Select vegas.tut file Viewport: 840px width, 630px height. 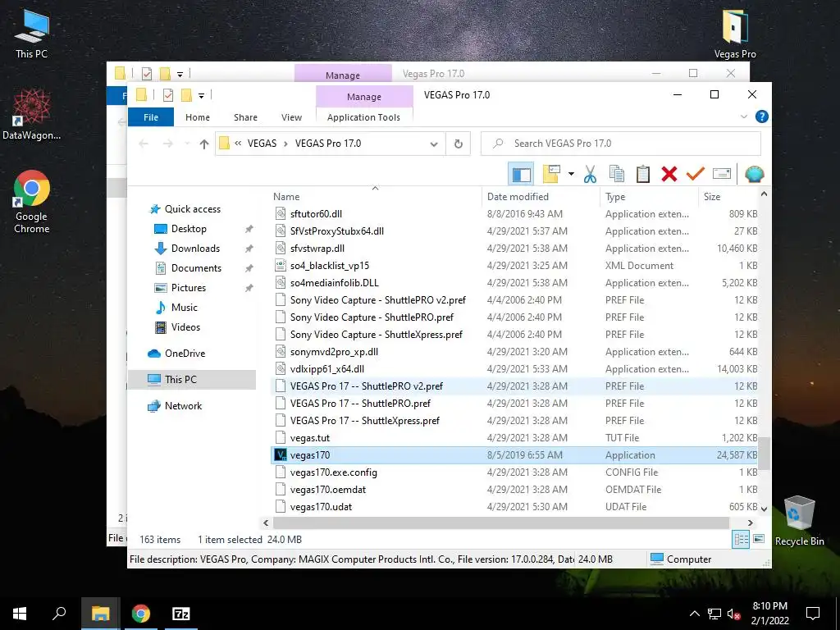click(x=514, y=438)
